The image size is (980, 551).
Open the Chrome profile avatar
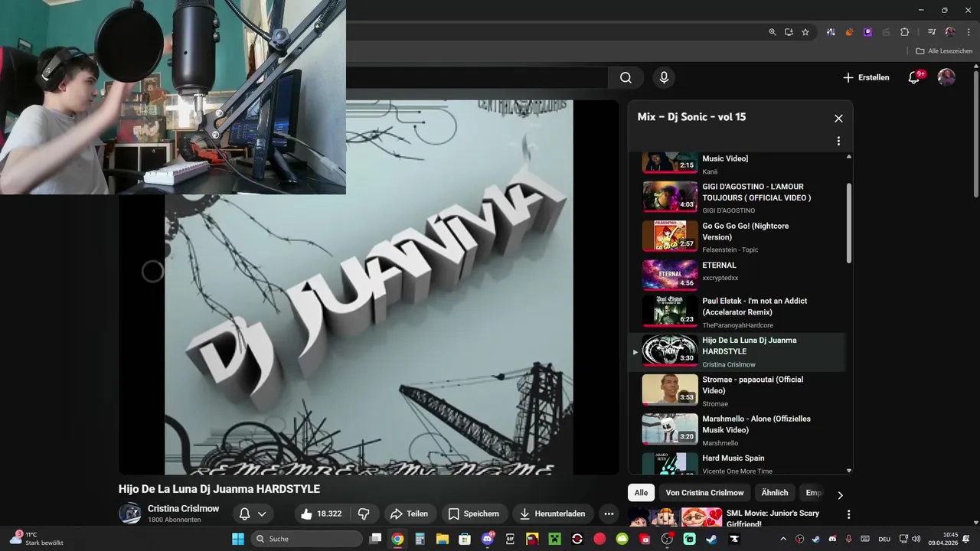click(x=950, y=32)
